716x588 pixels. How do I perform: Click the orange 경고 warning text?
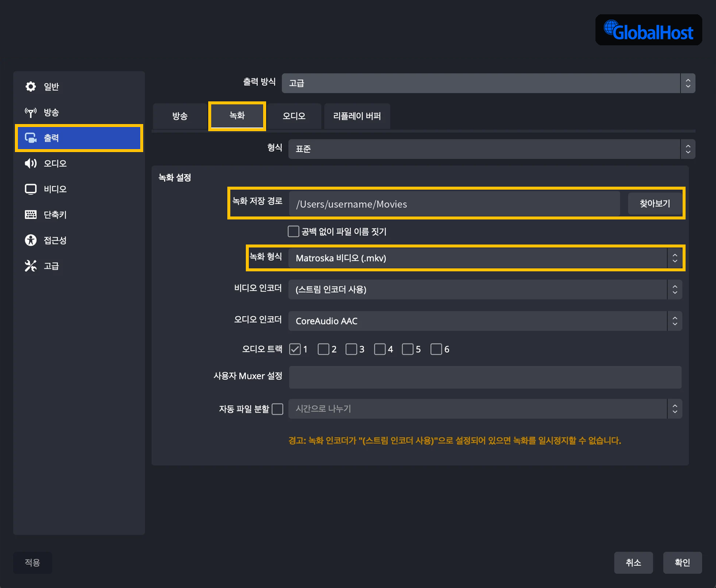455,441
